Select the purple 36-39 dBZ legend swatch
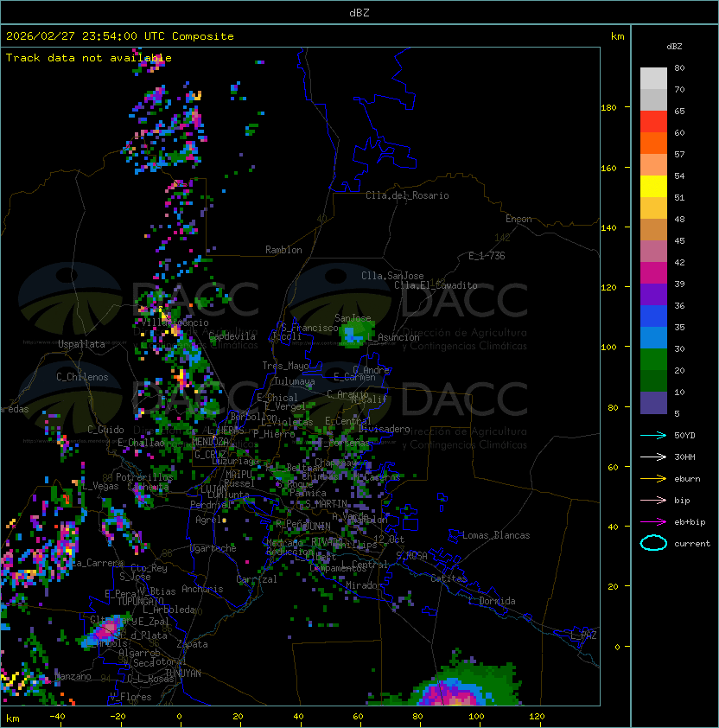The height and width of the screenshot is (728, 719). 653,294
